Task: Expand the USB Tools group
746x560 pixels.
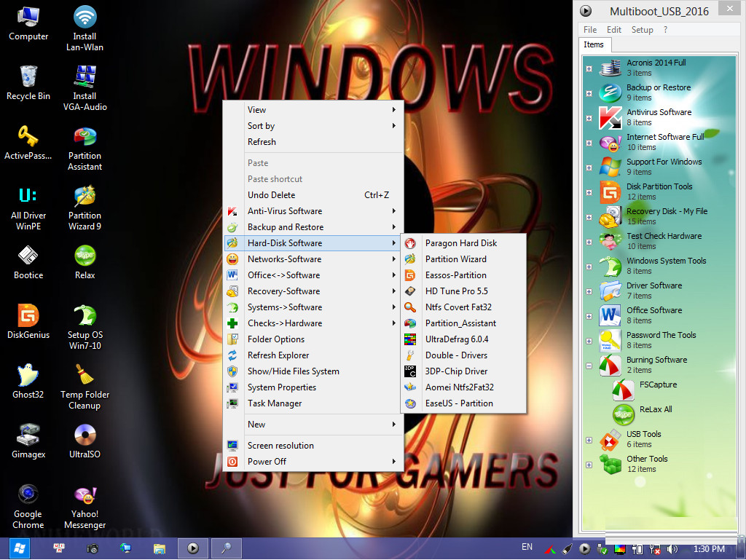Action: tap(589, 440)
